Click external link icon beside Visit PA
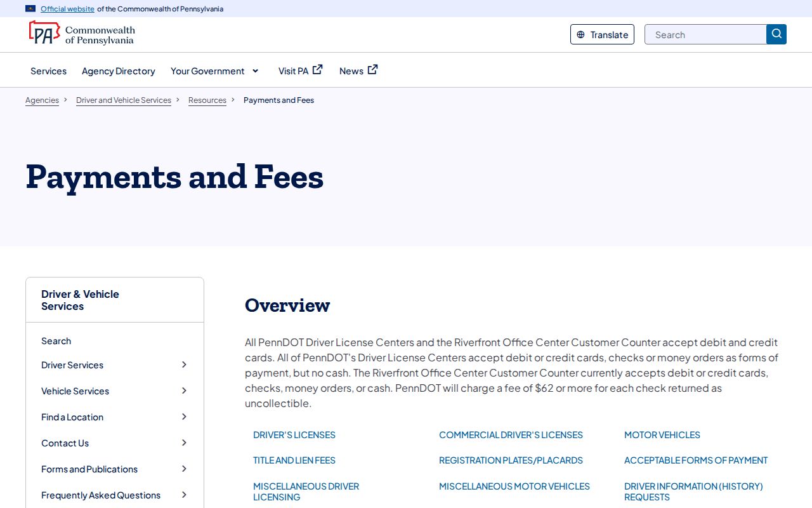 click(317, 70)
